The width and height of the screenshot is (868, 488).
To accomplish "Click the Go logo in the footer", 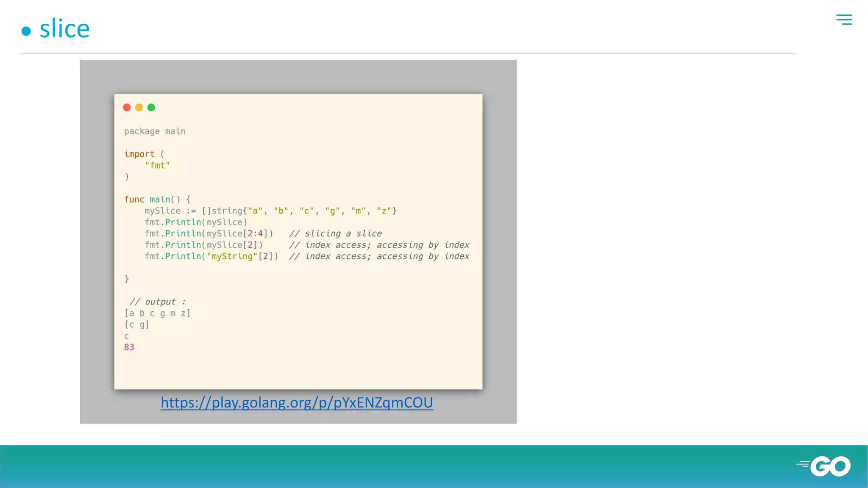I will tap(823, 466).
